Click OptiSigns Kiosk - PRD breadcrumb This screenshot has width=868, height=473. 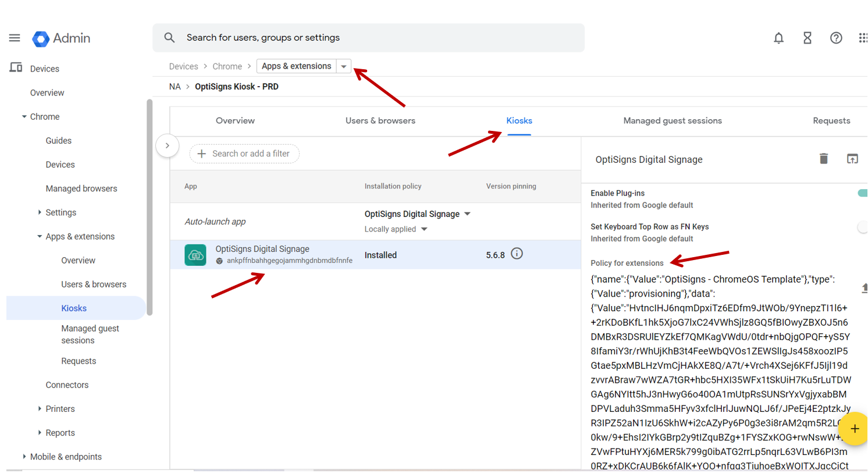pos(237,87)
